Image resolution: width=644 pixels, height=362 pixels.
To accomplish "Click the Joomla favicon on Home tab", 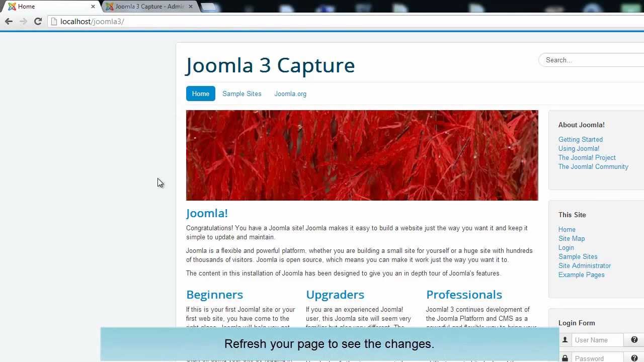I will pos(12,7).
